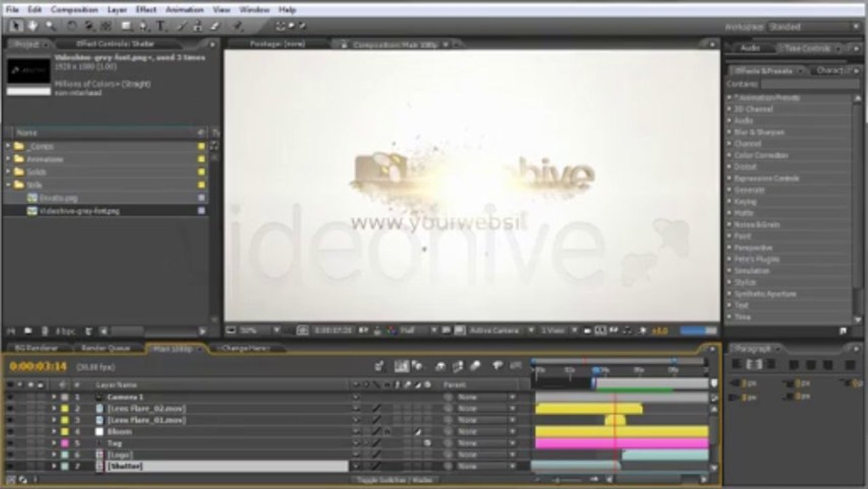Hide the Logo layer

tap(10, 454)
